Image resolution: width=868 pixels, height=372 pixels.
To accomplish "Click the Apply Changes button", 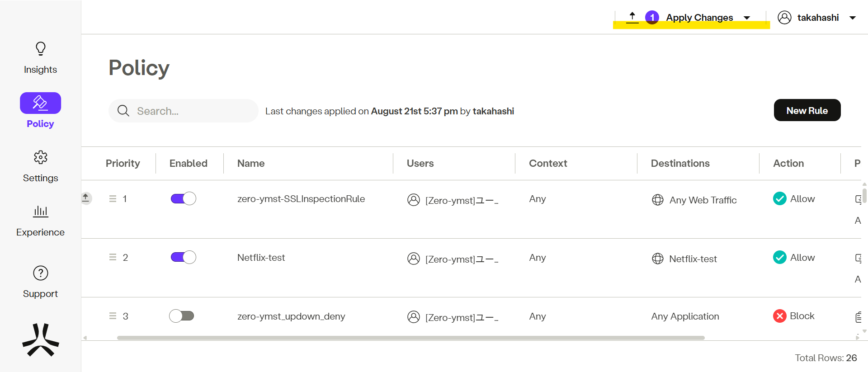I will (x=699, y=18).
